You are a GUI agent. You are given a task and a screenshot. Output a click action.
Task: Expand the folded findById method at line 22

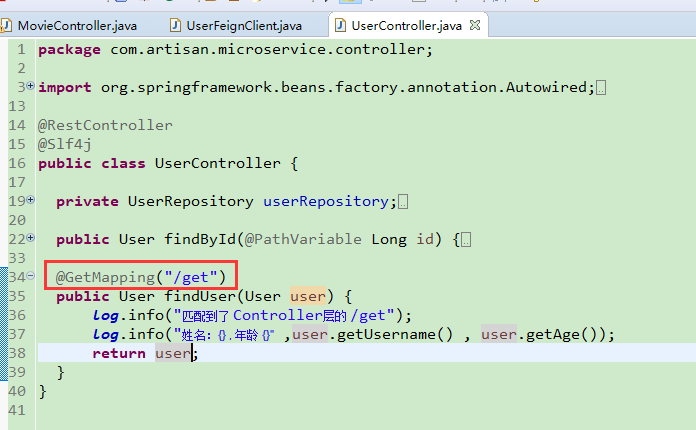(x=30, y=238)
